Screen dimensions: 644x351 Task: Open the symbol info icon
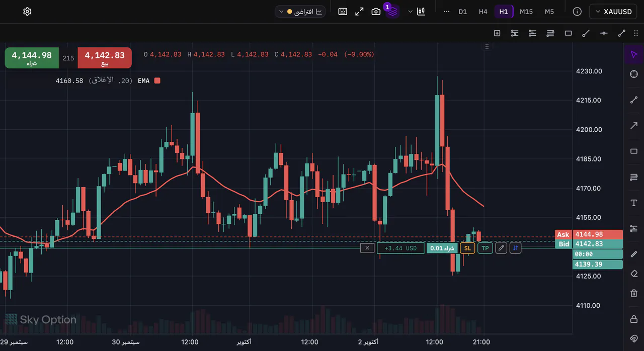(577, 12)
